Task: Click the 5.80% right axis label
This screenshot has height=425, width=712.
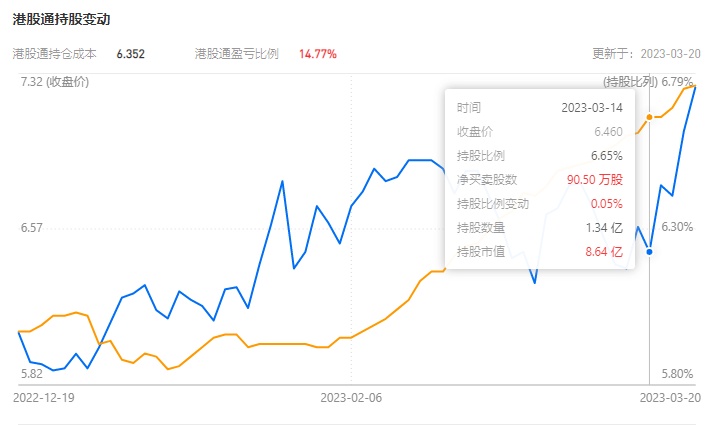Action: [x=677, y=374]
